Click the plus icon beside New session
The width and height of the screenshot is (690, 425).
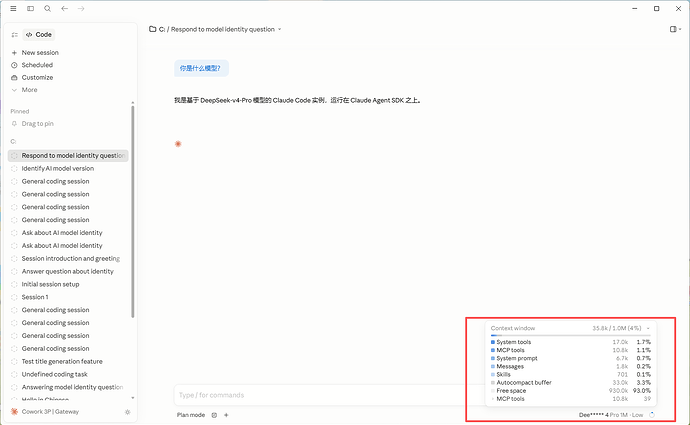pos(14,53)
